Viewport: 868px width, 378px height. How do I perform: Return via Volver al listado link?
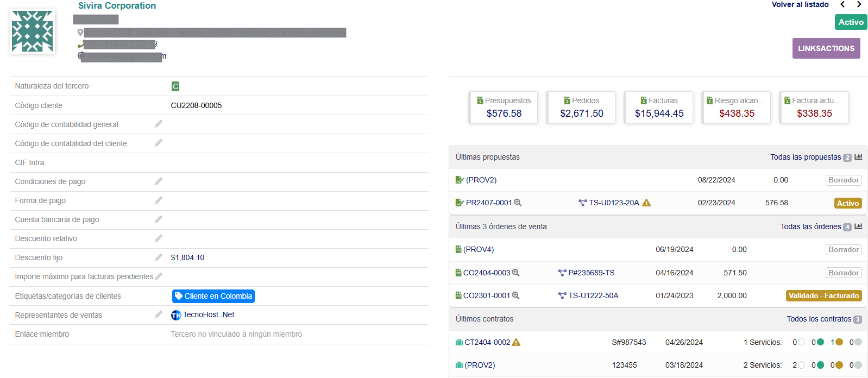(x=800, y=4)
